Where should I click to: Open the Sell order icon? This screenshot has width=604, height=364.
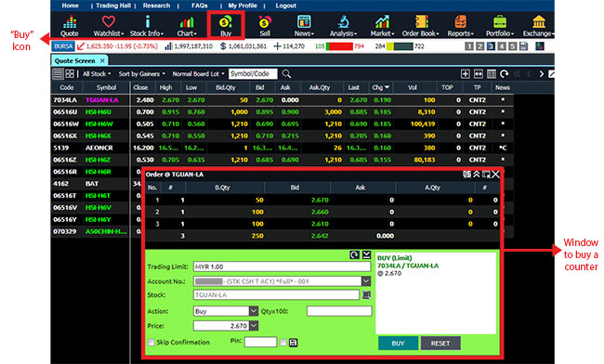pos(265,25)
